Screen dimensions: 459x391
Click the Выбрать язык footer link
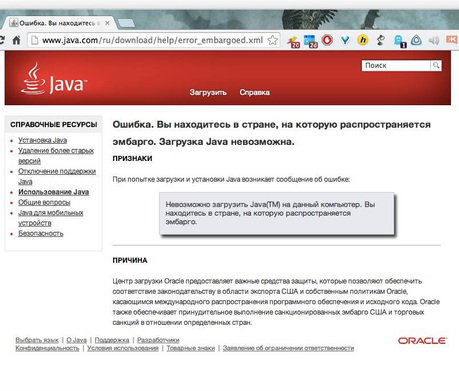37,340
